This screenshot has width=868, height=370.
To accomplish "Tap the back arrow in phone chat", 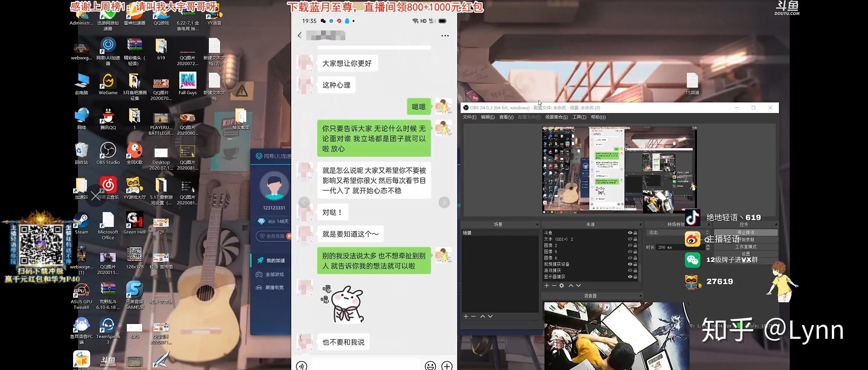I will 300,35.
